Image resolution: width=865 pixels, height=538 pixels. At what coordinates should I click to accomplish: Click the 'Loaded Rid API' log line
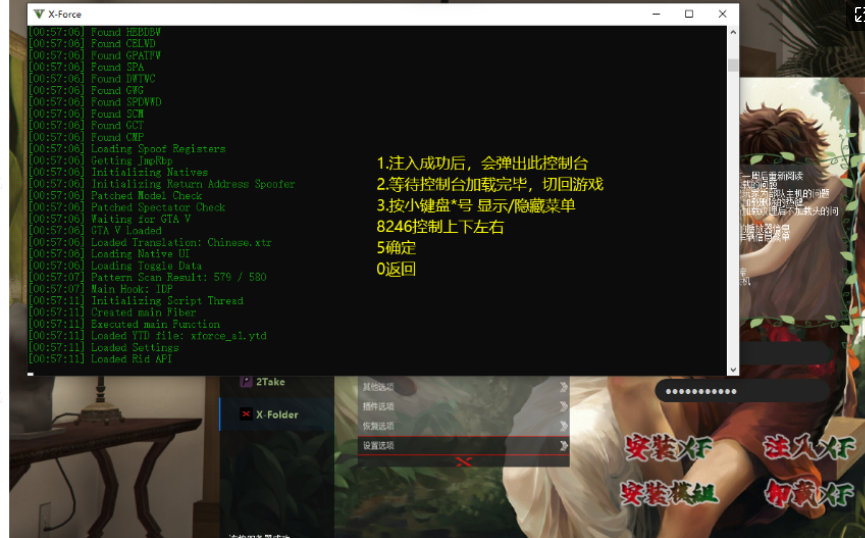pyautogui.click(x=100, y=359)
